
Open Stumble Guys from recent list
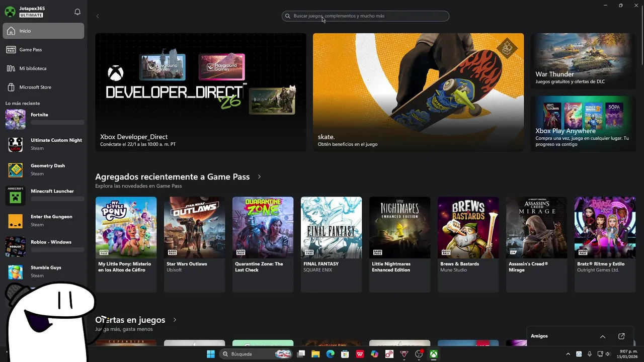tap(45, 271)
